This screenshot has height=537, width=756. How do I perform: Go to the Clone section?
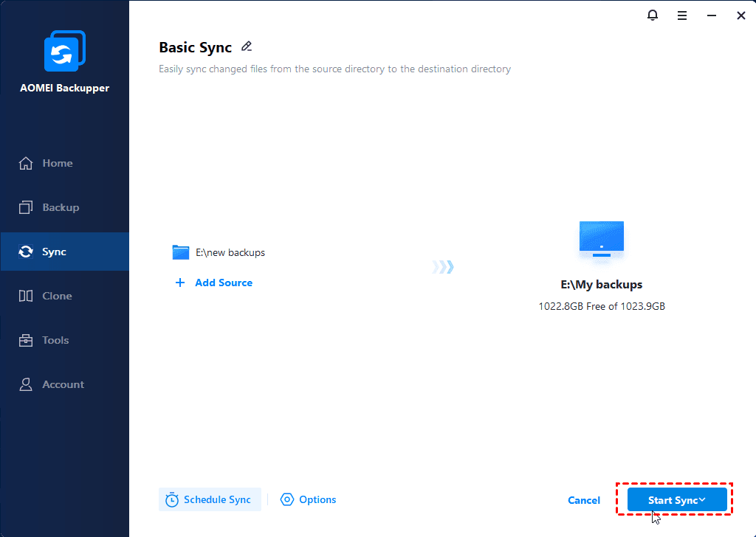click(57, 296)
